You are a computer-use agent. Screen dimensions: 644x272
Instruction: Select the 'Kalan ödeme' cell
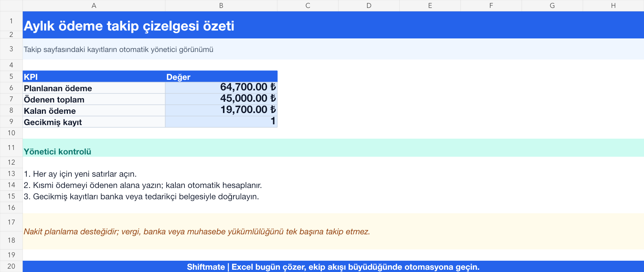tap(94, 110)
